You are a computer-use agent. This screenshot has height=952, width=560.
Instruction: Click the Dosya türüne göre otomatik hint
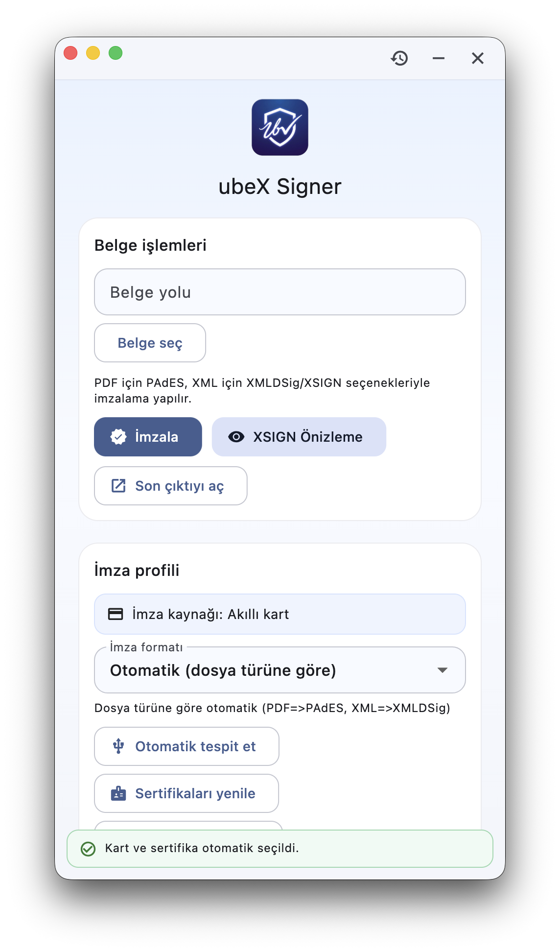pyautogui.click(x=272, y=708)
